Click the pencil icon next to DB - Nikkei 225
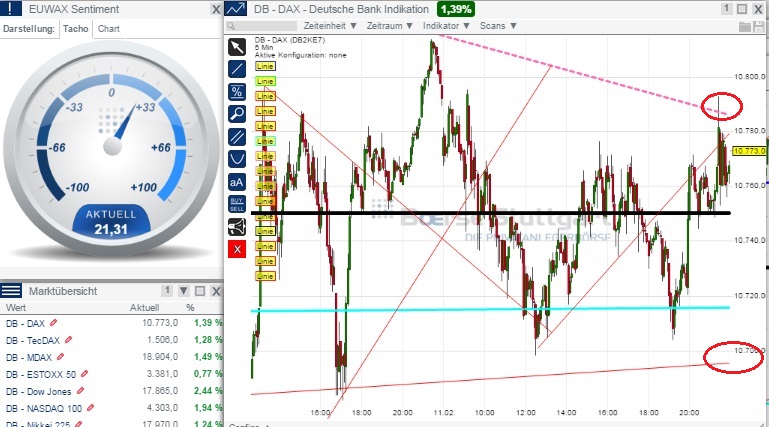This screenshot has width=769, height=427. tap(78, 424)
